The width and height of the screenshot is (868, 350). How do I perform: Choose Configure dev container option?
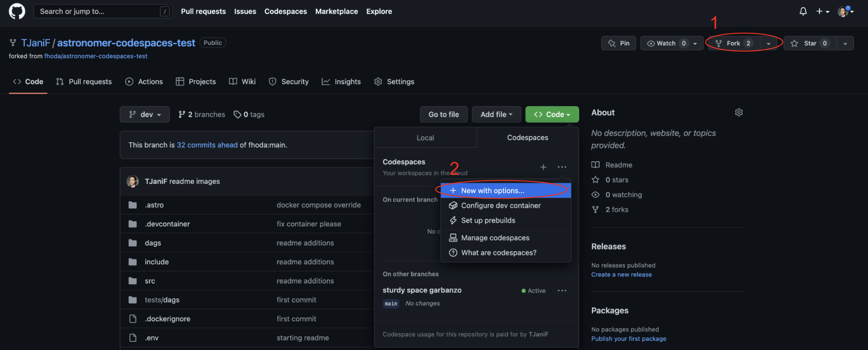point(500,205)
